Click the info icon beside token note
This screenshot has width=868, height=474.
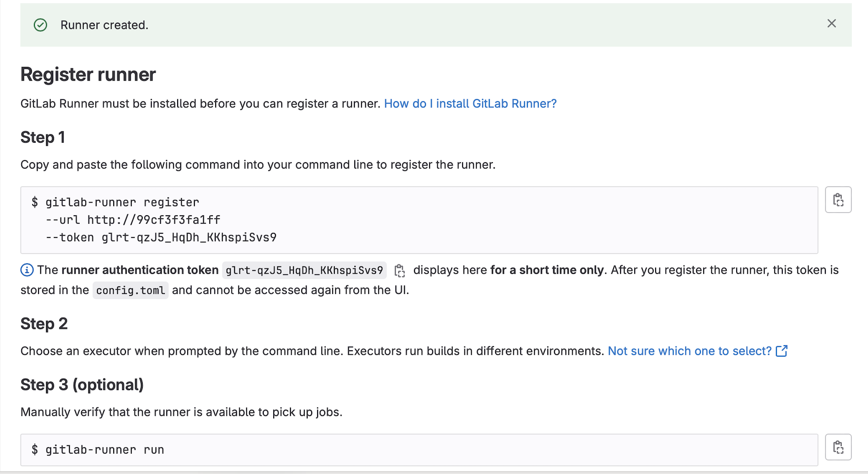[x=27, y=270]
